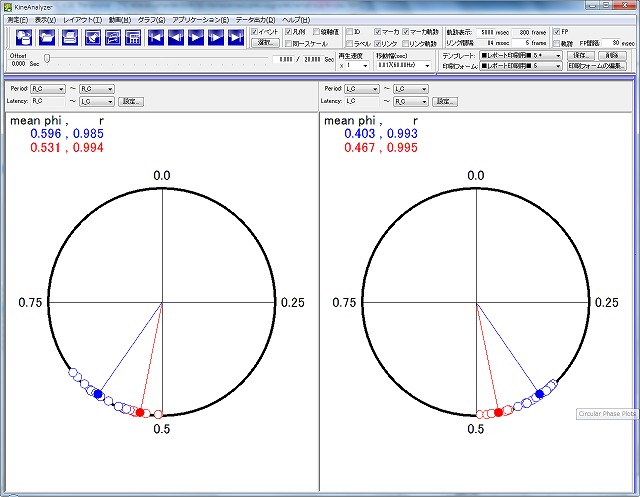Image resolution: width=640 pixels, height=497 pixels.
Task: Toggle the 凡例 legend checkbox
Action: tap(289, 32)
